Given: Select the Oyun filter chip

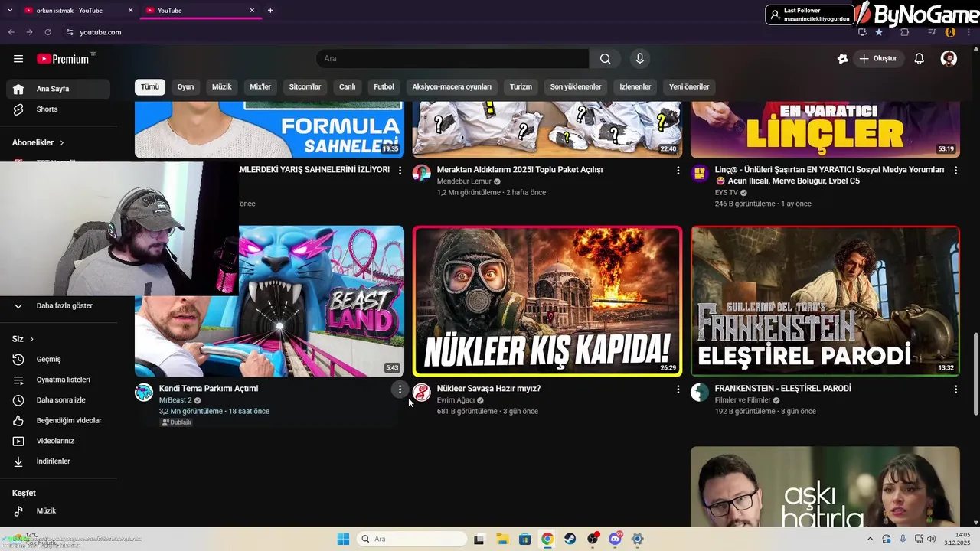Looking at the screenshot, I should tap(185, 86).
